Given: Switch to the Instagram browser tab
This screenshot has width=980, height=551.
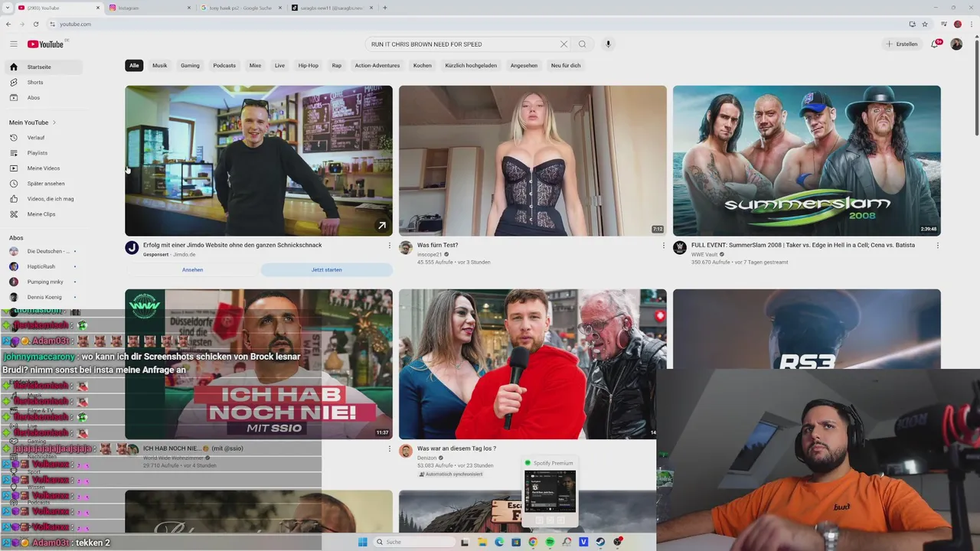Looking at the screenshot, I should pos(150,8).
